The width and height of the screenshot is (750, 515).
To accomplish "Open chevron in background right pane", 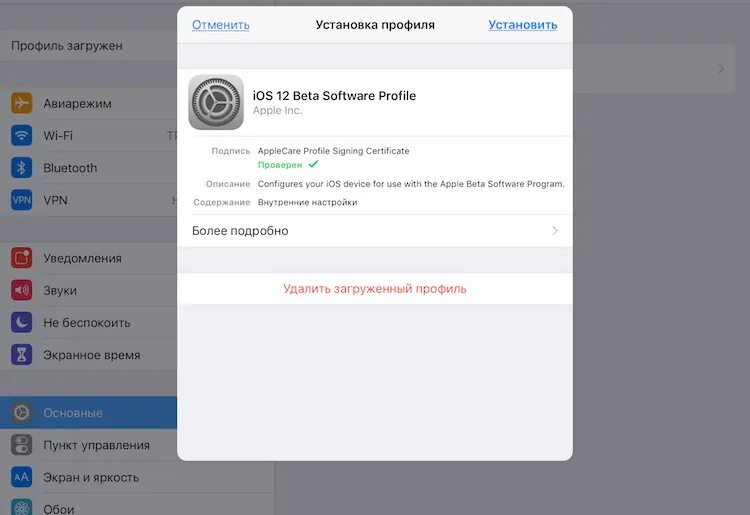I will click(721, 69).
